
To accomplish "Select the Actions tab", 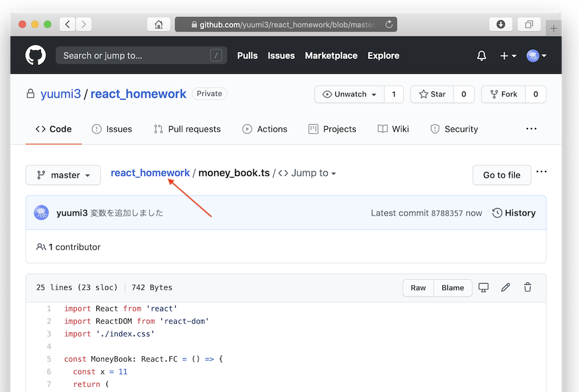I will pyautogui.click(x=265, y=129).
